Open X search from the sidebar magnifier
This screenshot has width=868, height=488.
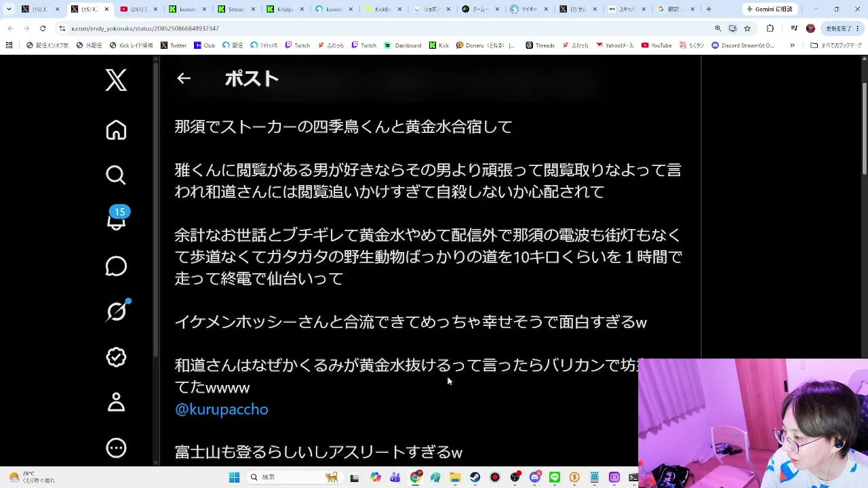pyautogui.click(x=116, y=175)
